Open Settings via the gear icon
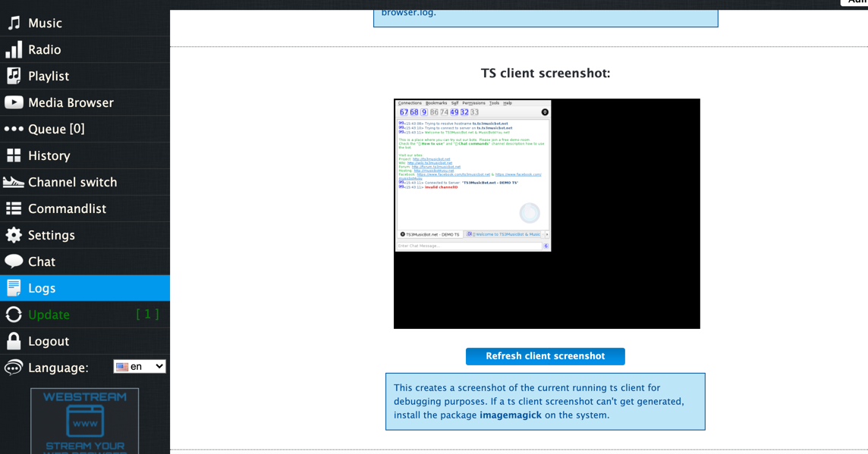The image size is (868, 454). click(12, 235)
